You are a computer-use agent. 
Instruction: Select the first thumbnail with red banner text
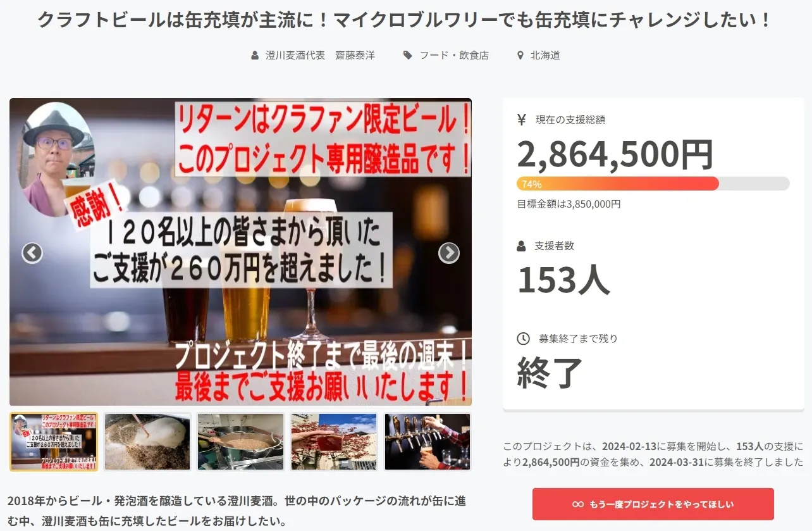54,442
